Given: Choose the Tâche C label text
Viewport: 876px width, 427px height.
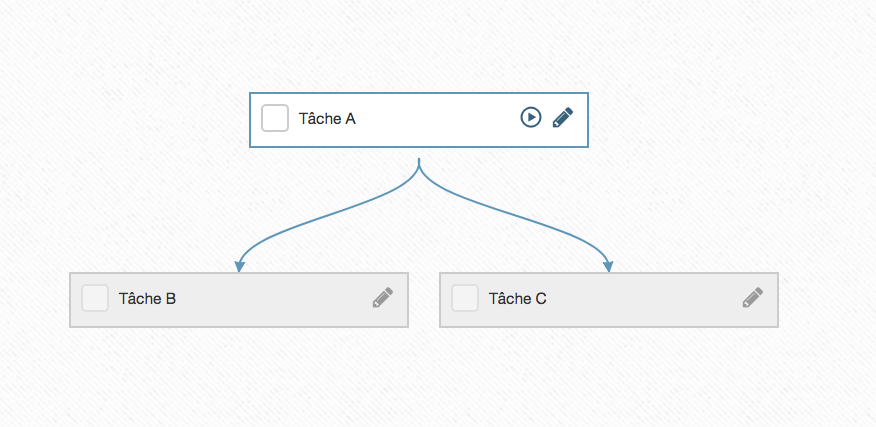Looking at the screenshot, I should (517, 298).
